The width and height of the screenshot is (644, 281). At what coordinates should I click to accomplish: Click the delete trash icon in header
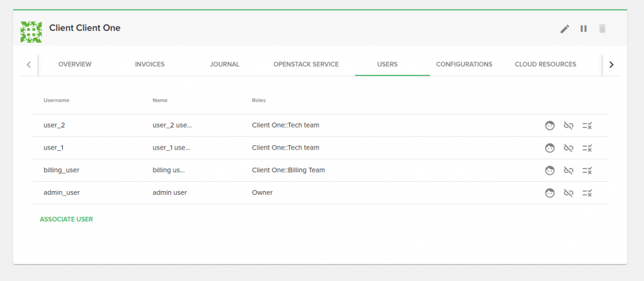click(602, 29)
